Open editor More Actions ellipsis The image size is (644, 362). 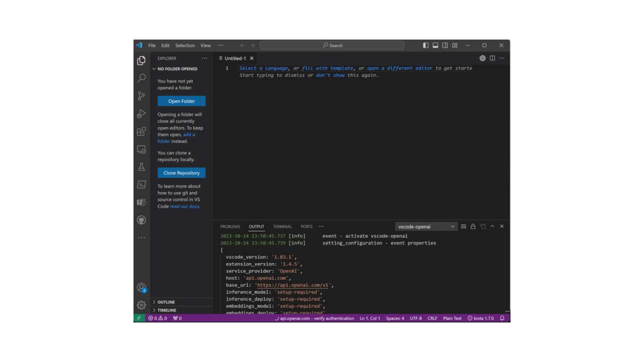(x=502, y=58)
